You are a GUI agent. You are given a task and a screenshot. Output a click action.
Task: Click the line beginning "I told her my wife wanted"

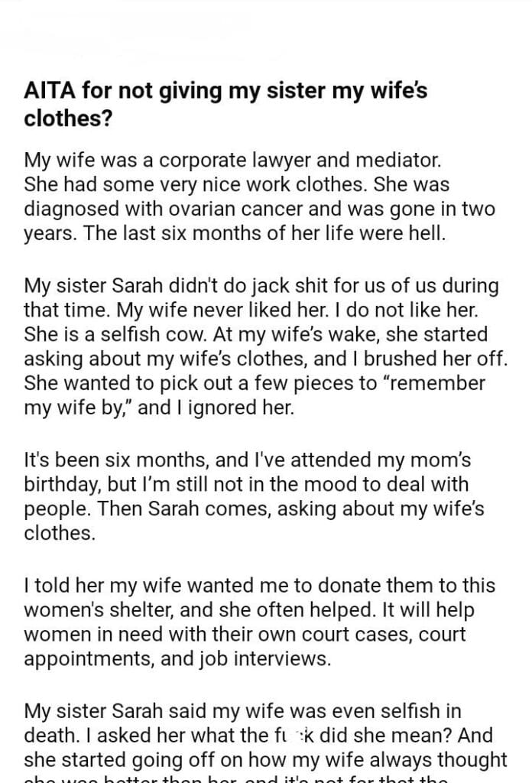259,586
